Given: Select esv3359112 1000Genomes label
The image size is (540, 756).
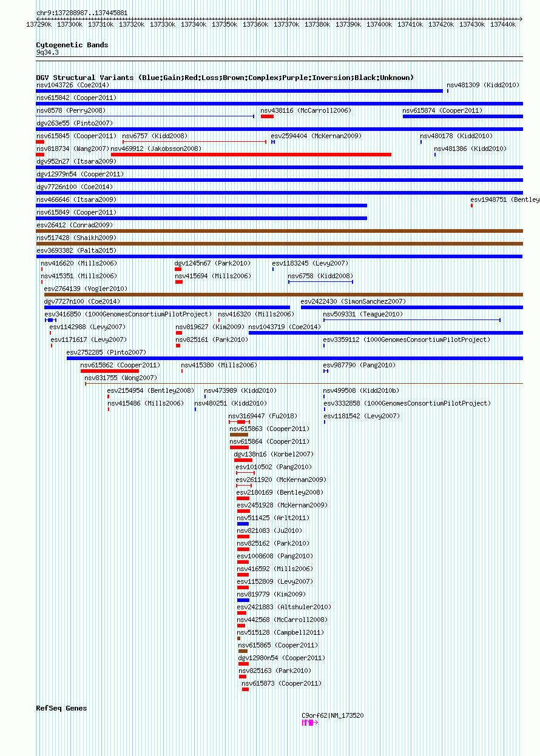Looking at the screenshot, I should coord(407,340).
